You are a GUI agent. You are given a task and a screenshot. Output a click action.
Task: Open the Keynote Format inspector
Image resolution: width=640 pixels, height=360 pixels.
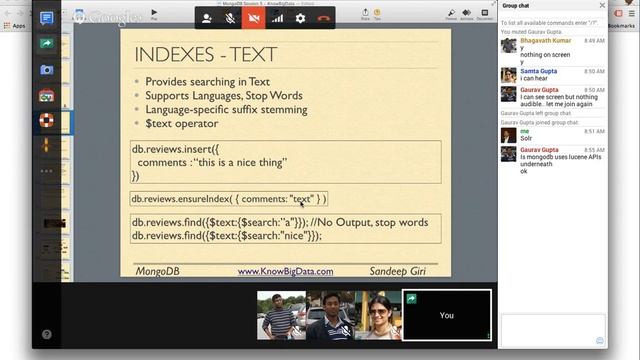[451, 15]
